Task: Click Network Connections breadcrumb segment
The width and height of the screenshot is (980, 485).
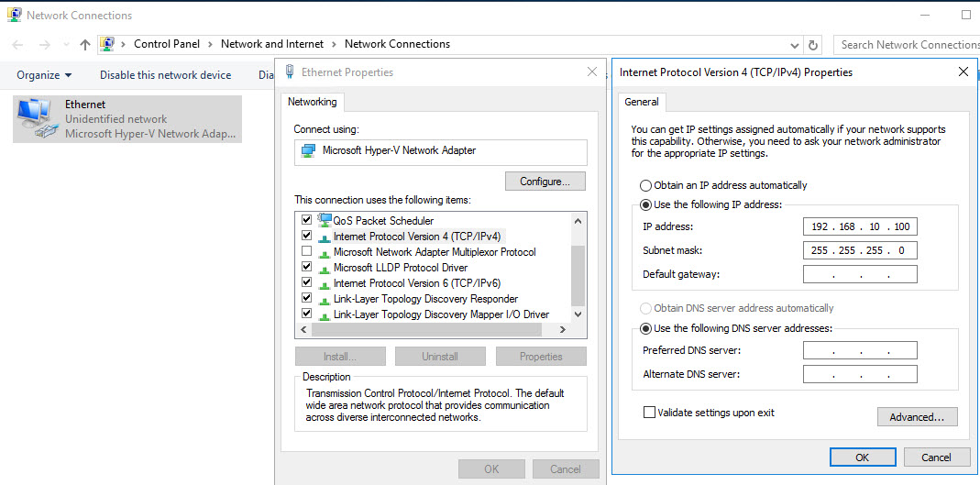Action: click(398, 44)
